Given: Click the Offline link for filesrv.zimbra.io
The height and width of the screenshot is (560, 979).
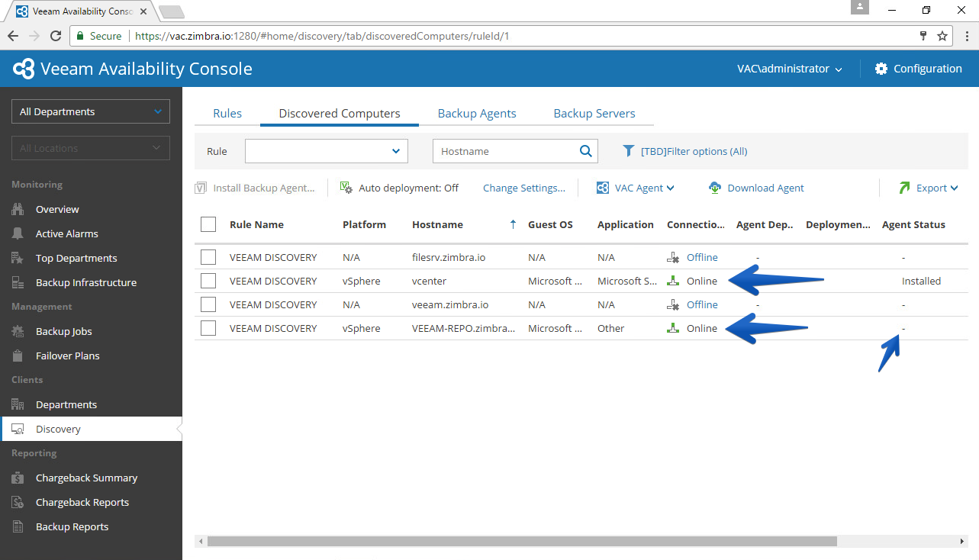Looking at the screenshot, I should (702, 257).
